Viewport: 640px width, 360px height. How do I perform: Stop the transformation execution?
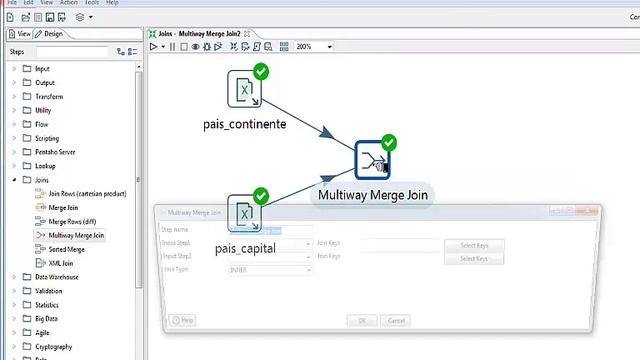[184, 47]
